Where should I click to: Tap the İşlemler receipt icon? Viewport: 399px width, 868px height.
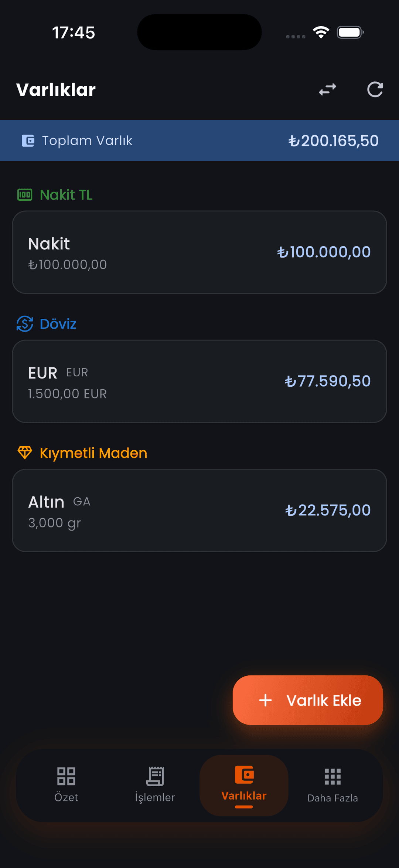[x=155, y=776]
